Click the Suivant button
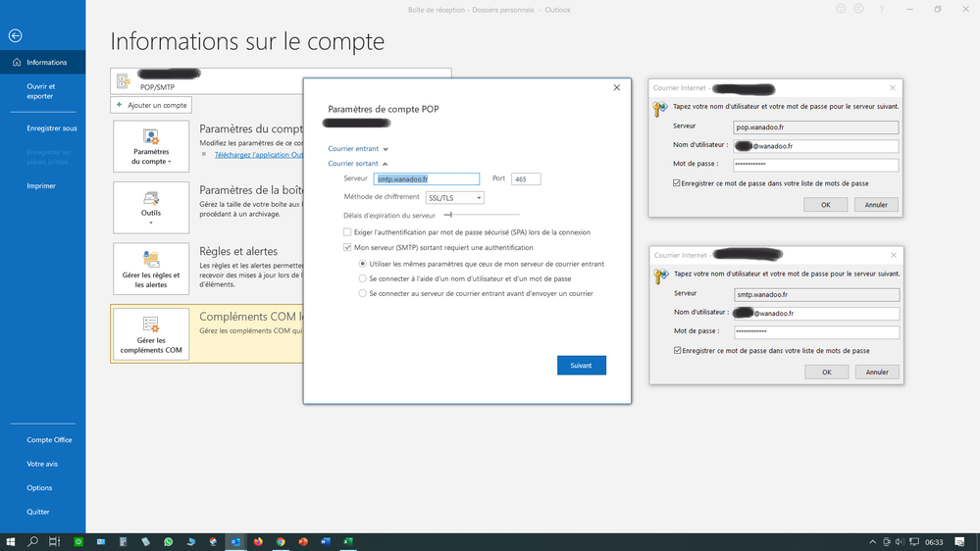This screenshot has width=980, height=551. click(x=582, y=366)
